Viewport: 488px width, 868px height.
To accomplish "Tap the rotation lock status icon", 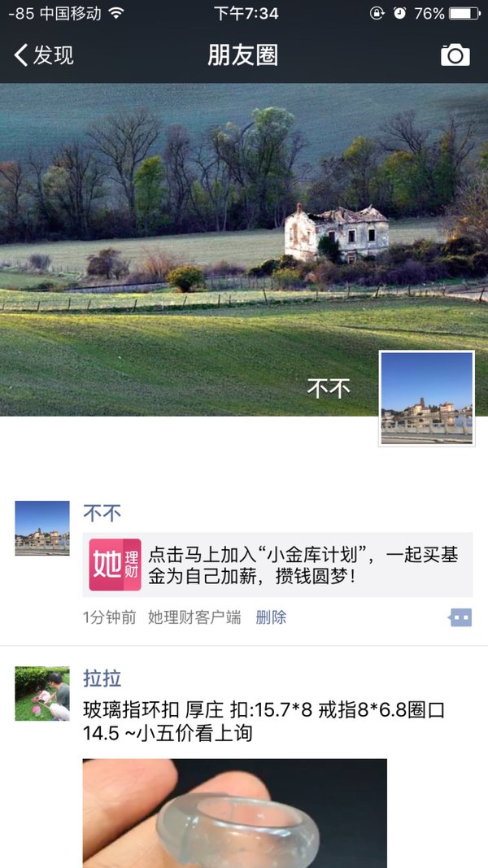I will (377, 13).
